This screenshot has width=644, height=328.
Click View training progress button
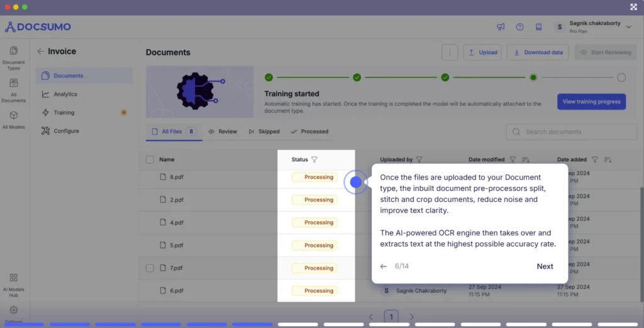(591, 101)
